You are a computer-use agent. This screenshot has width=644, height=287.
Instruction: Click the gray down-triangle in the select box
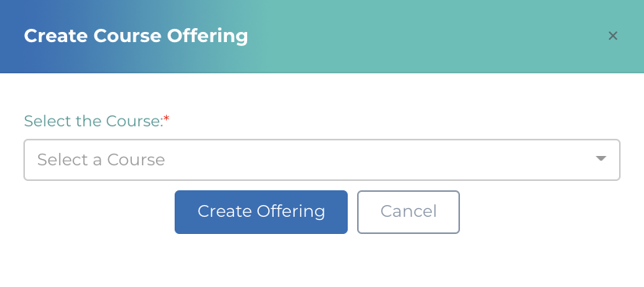[601, 158]
